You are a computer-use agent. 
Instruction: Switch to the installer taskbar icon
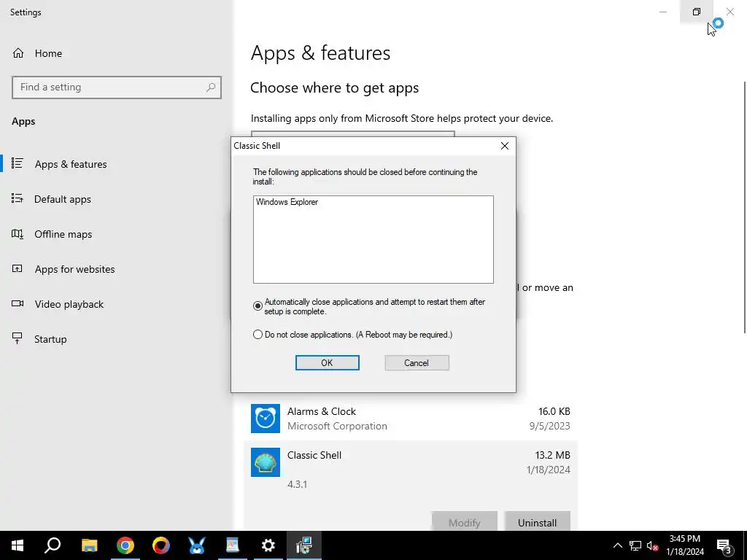pyautogui.click(x=304, y=545)
